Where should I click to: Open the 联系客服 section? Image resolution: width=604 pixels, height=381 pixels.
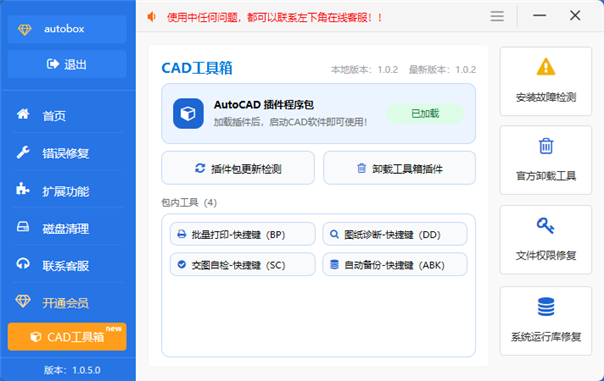(68, 265)
